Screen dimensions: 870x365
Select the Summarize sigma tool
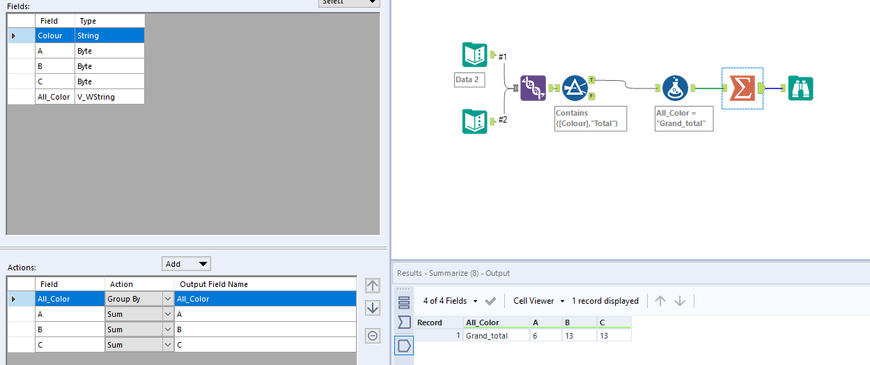point(742,88)
